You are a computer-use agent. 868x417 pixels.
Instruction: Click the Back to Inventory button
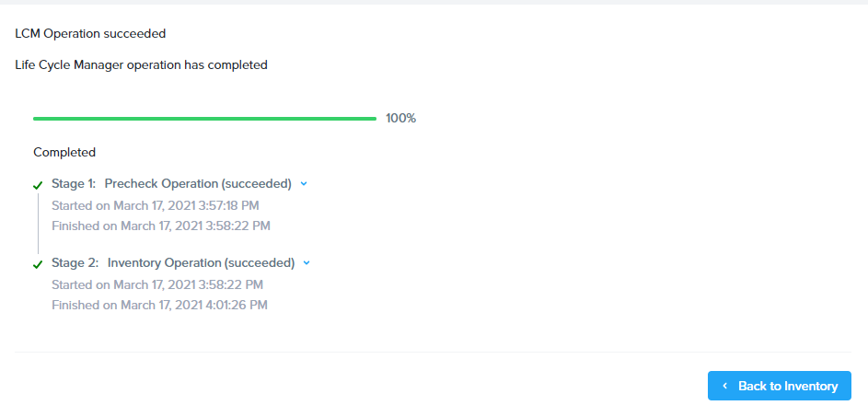tap(779, 386)
